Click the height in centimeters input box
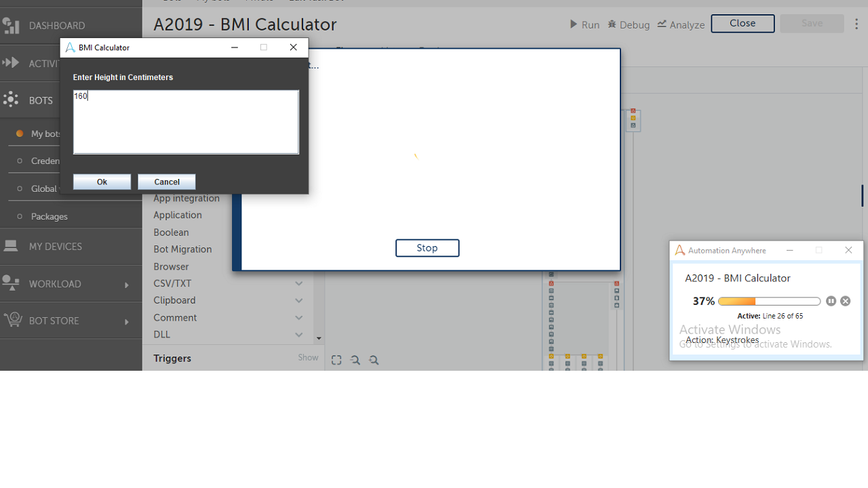Screen dimensions: 868x488 (186, 122)
